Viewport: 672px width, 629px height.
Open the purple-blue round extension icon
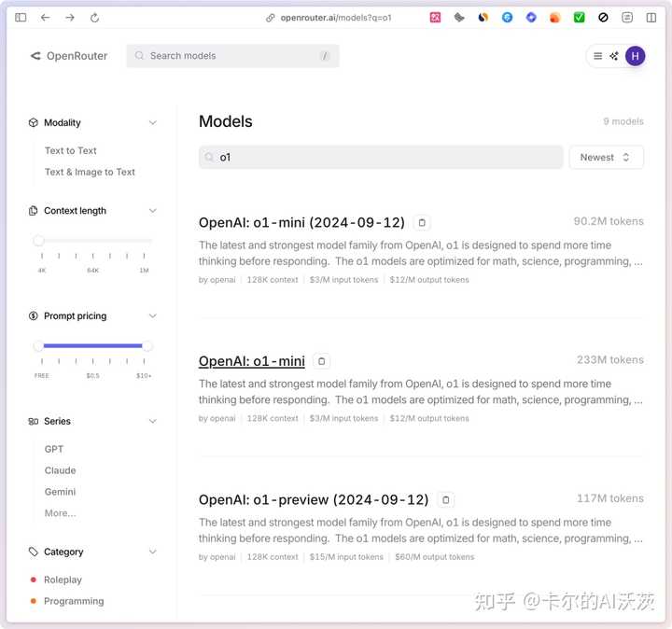point(531,18)
